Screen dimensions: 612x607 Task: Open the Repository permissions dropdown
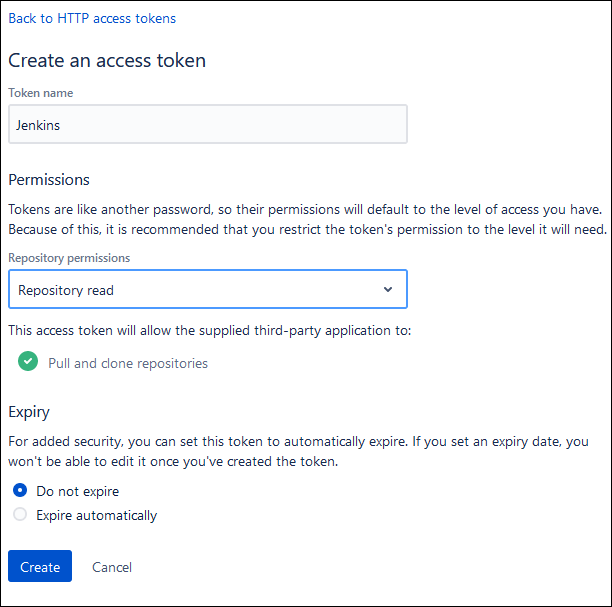coord(208,289)
